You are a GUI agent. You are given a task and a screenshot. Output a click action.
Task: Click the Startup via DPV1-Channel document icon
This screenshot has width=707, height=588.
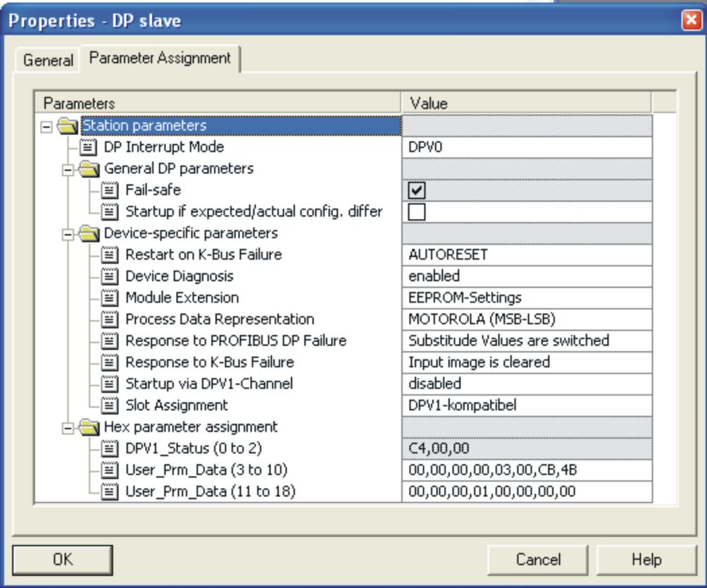(110, 384)
